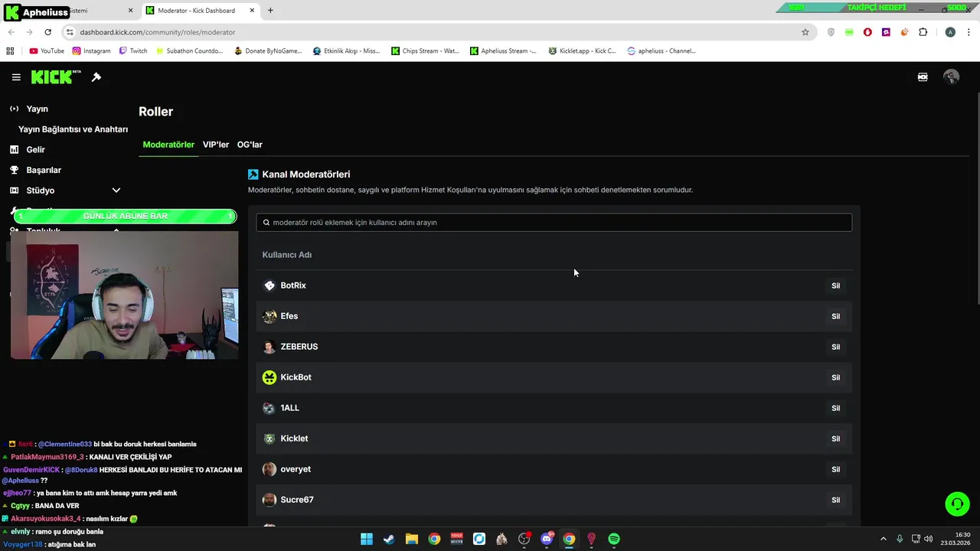This screenshot has height=551, width=980.
Task: Open the Twitch bookmark
Action: [x=133, y=51]
